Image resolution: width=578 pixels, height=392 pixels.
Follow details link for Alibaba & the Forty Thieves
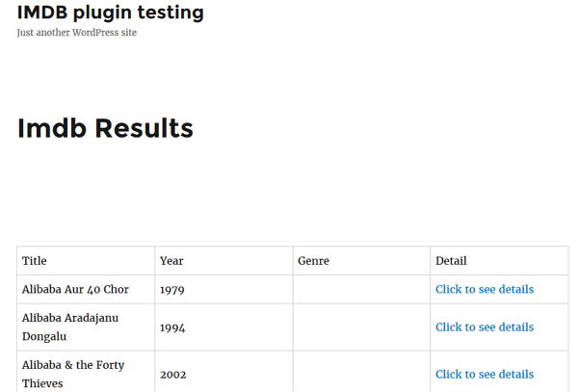[485, 375]
